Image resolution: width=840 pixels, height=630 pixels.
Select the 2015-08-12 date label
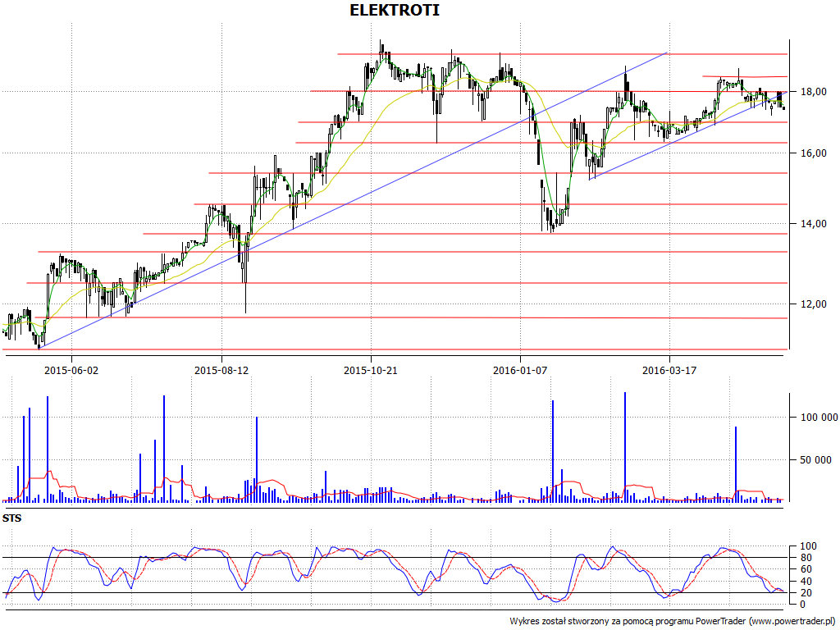[x=221, y=370]
